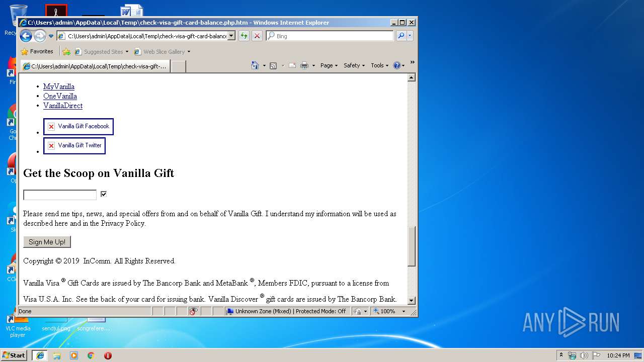Click the search magnifier button
This screenshot has width=644, height=362.
(401, 36)
